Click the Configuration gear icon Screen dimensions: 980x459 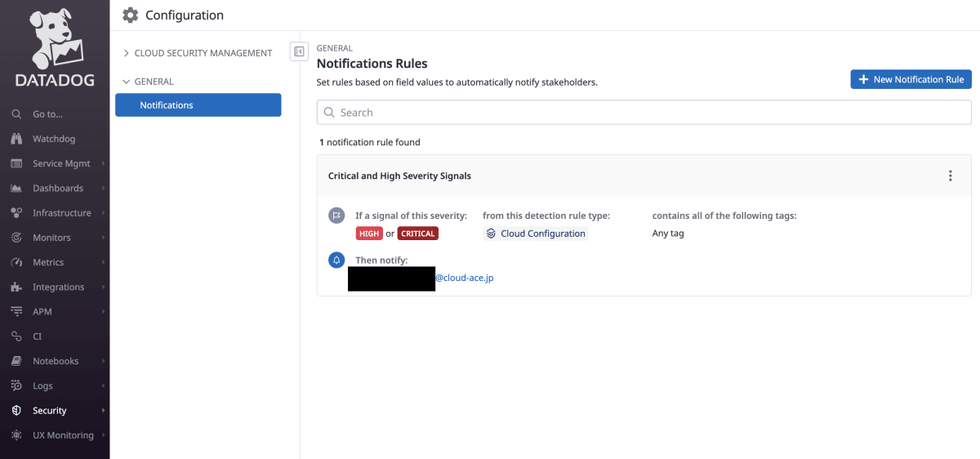click(x=130, y=15)
